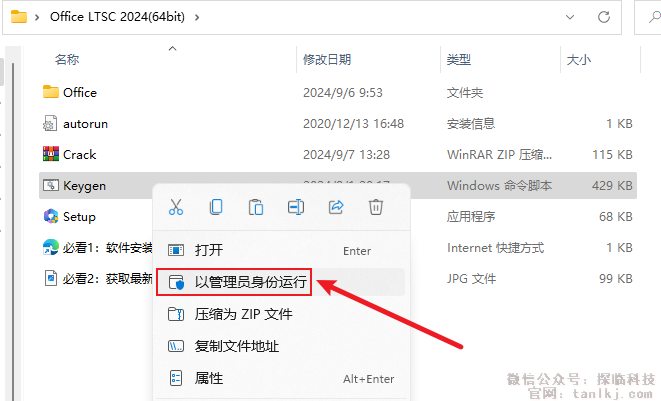This screenshot has width=661, height=401.
Task: Open 属性 from the context menu
Action: pyautogui.click(x=280, y=378)
